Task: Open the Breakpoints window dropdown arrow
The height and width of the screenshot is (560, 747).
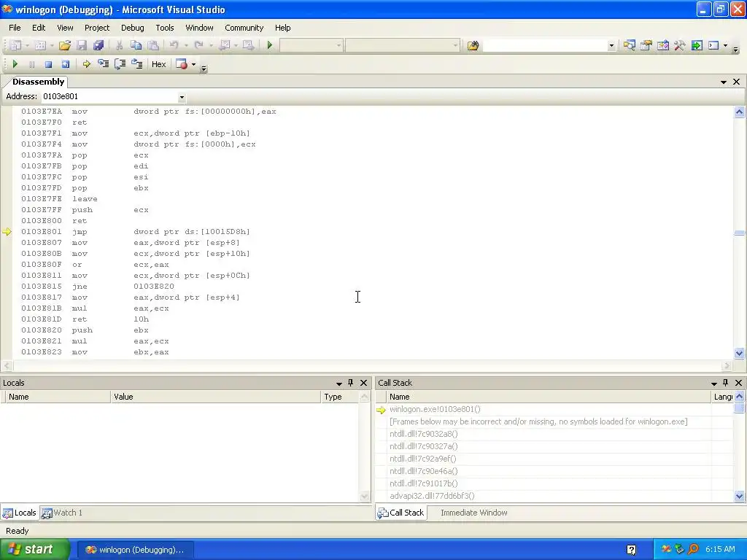Action: (193, 64)
